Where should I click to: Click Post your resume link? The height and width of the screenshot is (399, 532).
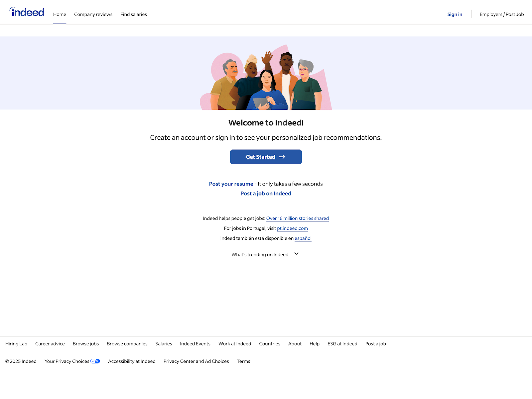pos(231,184)
